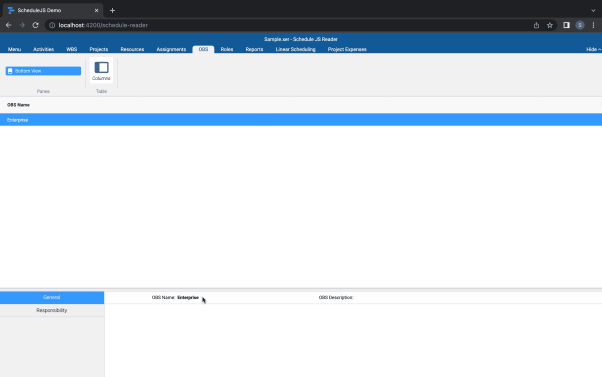602x377 pixels.
Task: Open the browser profile avatar
Action: (x=580, y=25)
